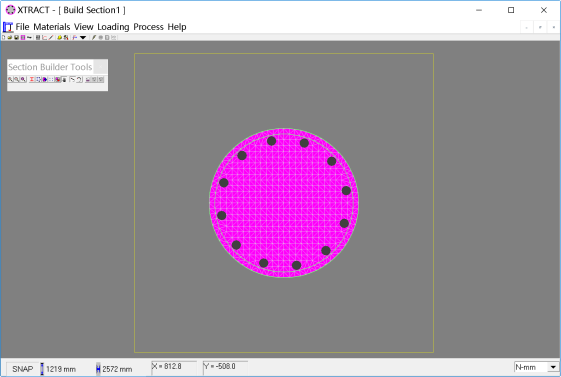This screenshot has height=377, width=561.
Task: Click the Y = -508.0 coordinate field
Action: click(225, 367)
